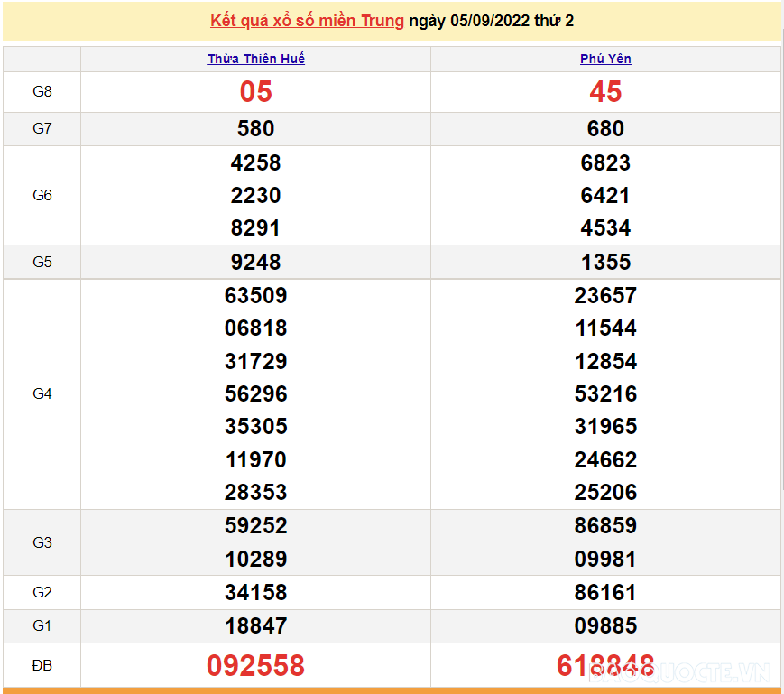This screenshot has width=784, height=694.
Task: Select the G1 number 09885
Action: (605, 625)
